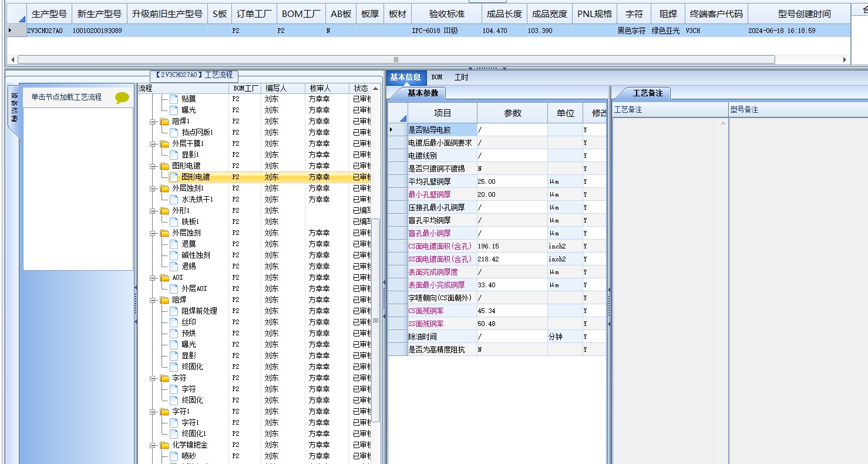This screenshot has width=868, height=464.
Task: Click the 是否为高精度阻抗 parameter name
Action: pyautogui.click(x=436, y=349)
